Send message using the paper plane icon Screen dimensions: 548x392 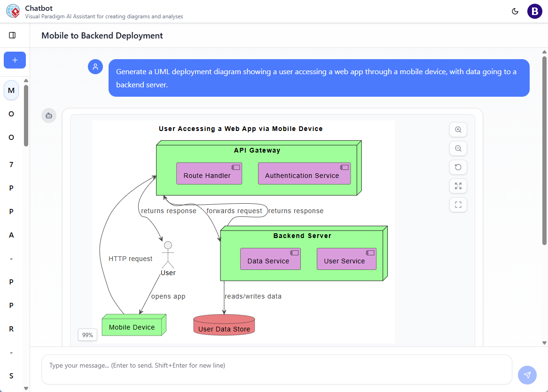(527, 375)
